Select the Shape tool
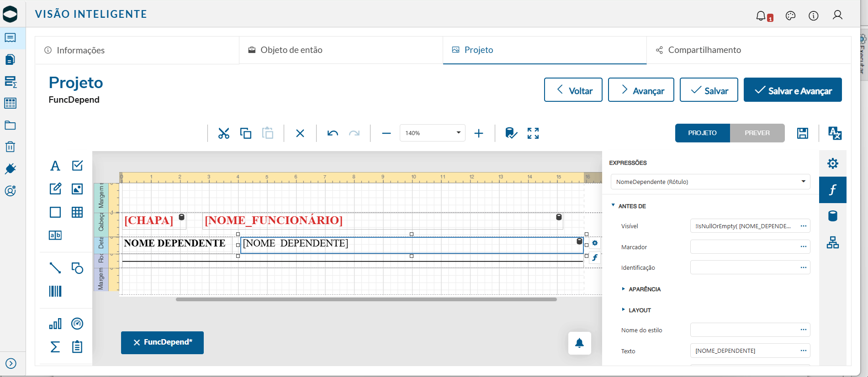 pos(77,268)
